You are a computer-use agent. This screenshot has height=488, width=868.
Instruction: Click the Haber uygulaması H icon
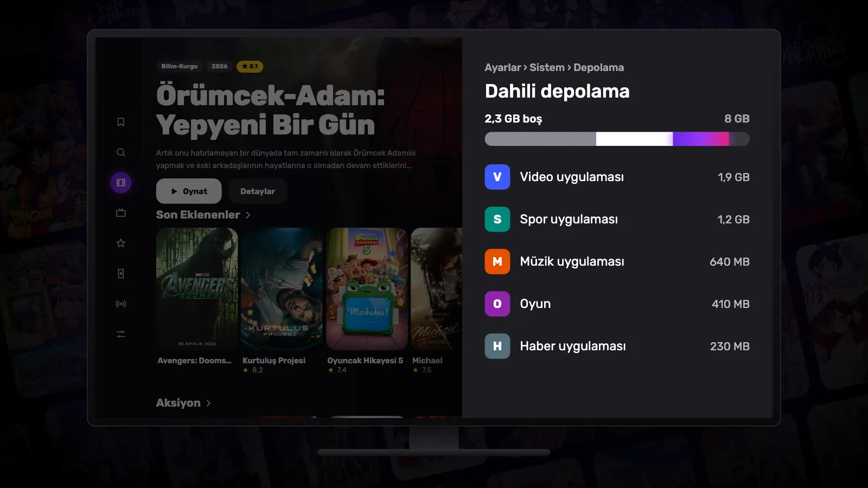tap(497, 346)
